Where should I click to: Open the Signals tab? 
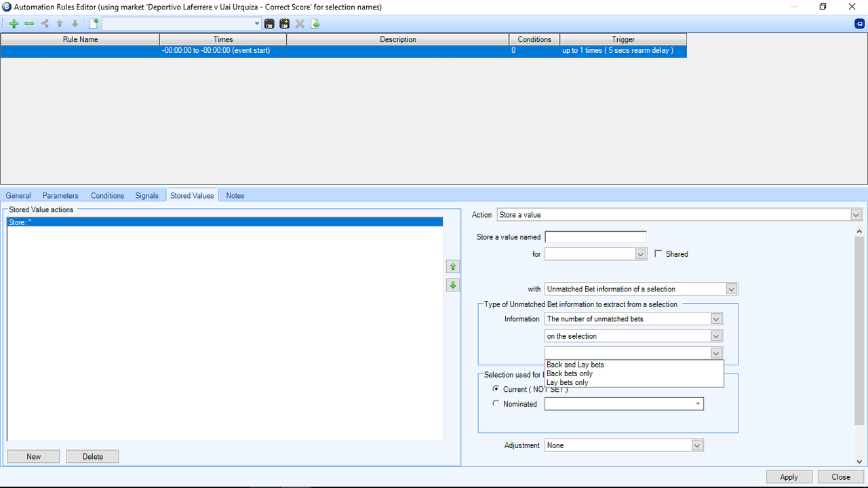(x=146, y=195)
